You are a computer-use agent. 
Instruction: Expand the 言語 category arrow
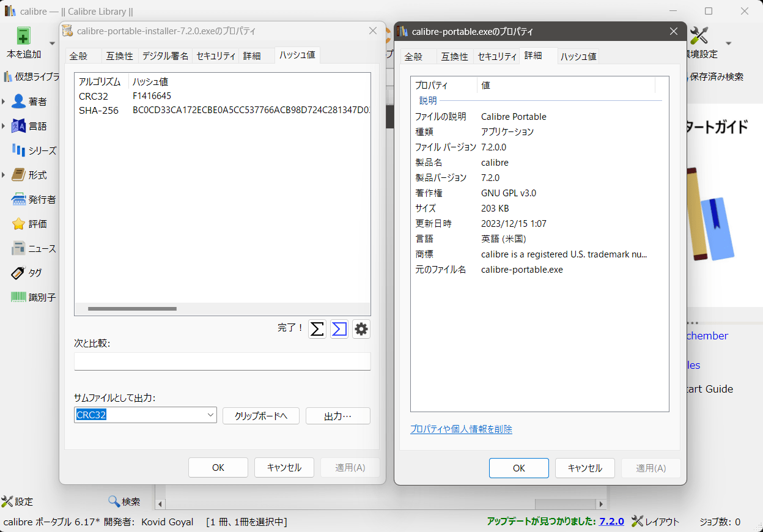4,126
